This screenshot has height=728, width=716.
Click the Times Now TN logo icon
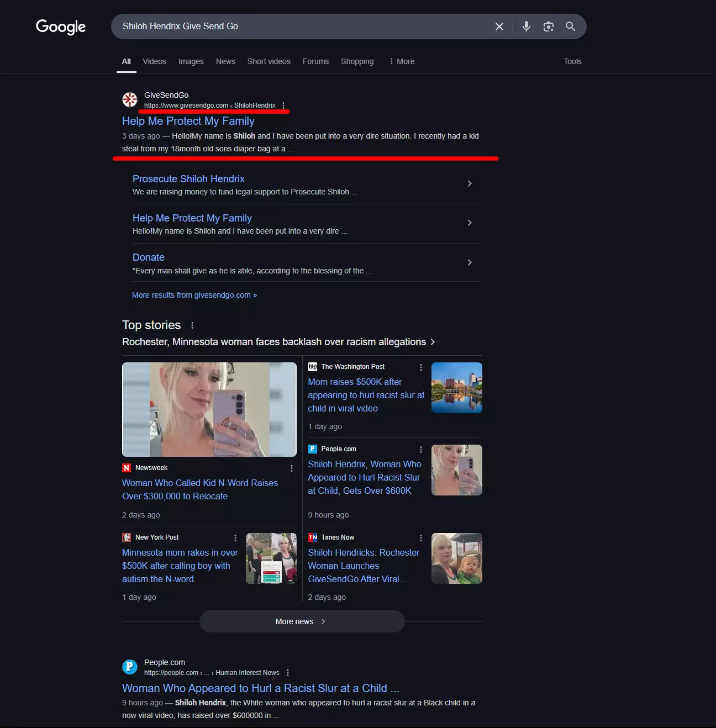tap(313, 537)
